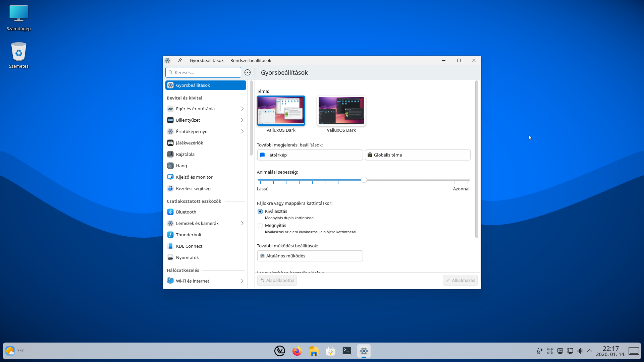
Task: Open the Hang sidebar entry
Action: 181,166
